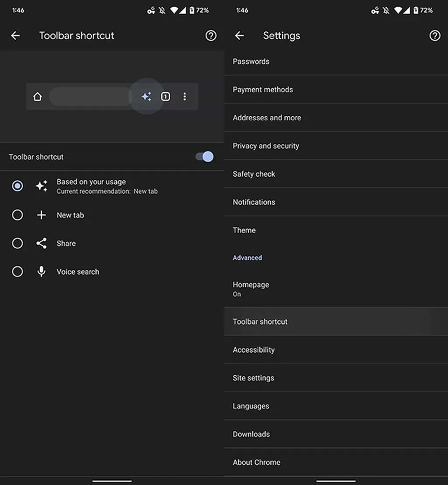Image resolution: width=448 pixels, height=485 pixels.
Task: Tap the sparkle shortcut icon in preview
Action: coord(147,97)
